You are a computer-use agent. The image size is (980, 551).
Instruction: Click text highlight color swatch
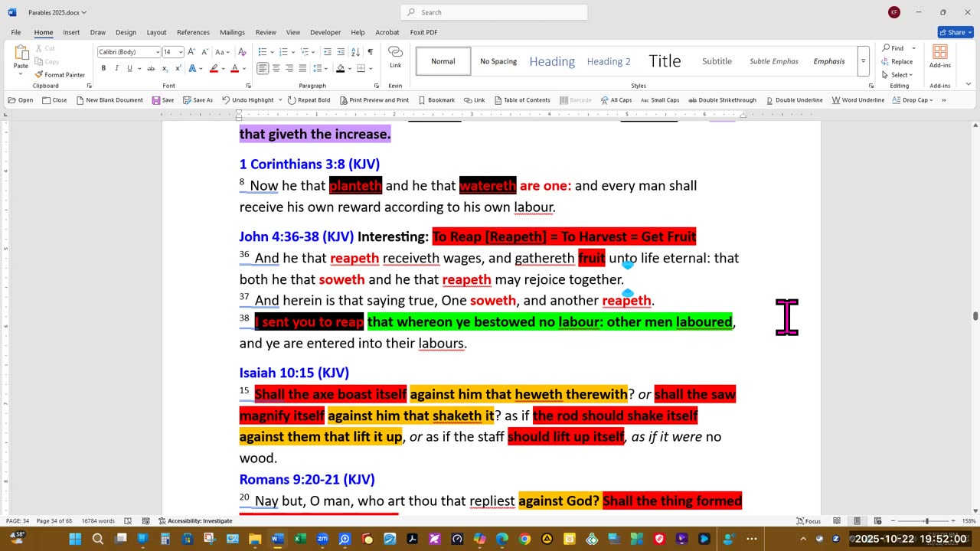click(x=213, y=68)
